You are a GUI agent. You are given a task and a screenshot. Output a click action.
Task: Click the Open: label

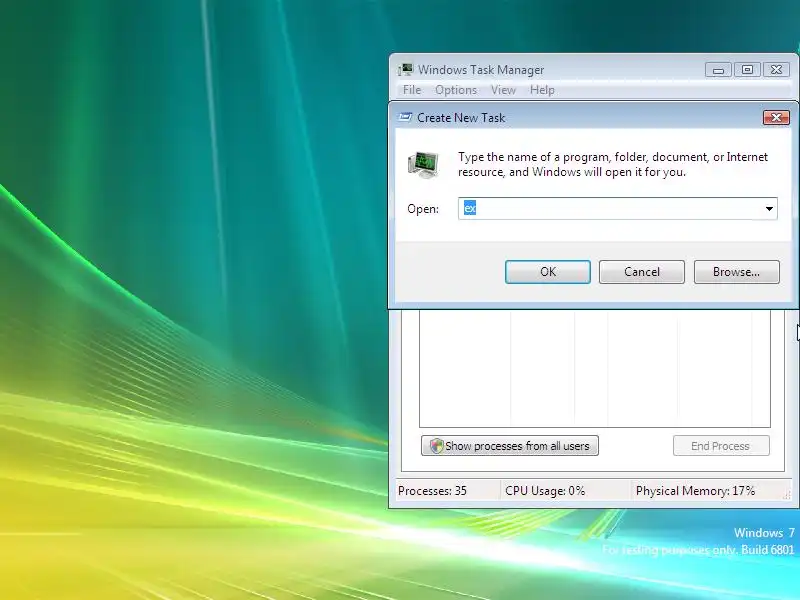tap(423, 209)
